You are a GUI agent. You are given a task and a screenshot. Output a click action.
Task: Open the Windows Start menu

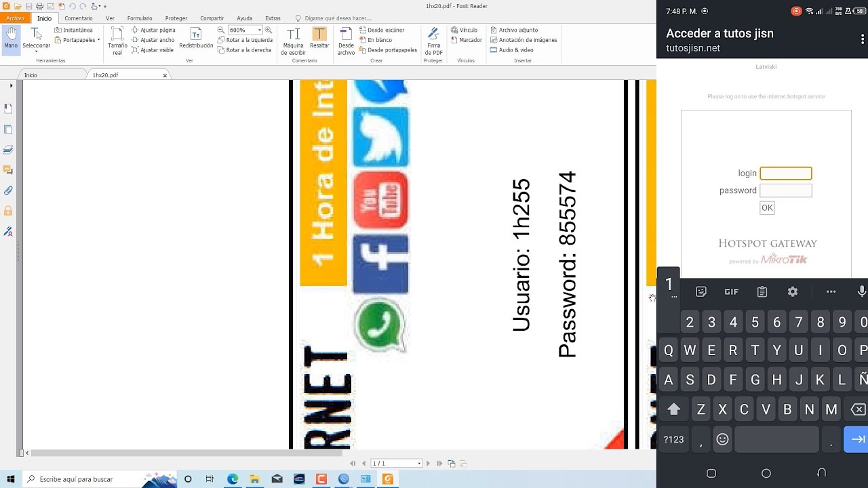pyautogui.click(x=11, y=479)
